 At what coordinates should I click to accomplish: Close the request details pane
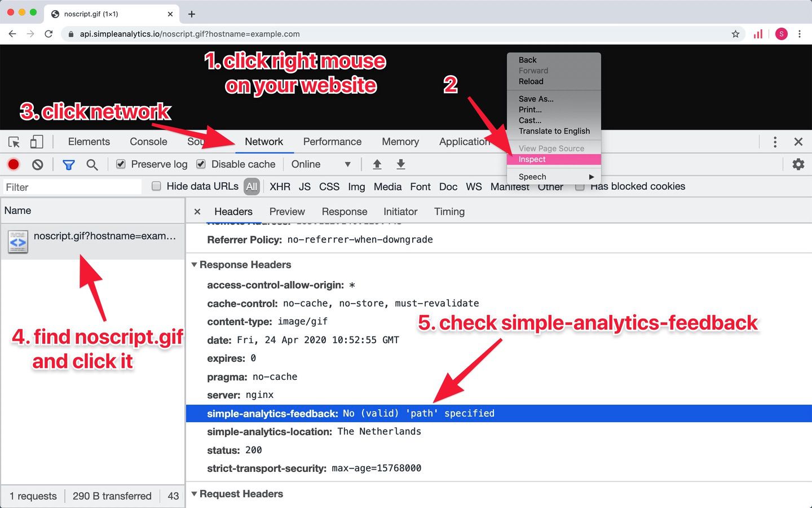(x=197, y=212)
